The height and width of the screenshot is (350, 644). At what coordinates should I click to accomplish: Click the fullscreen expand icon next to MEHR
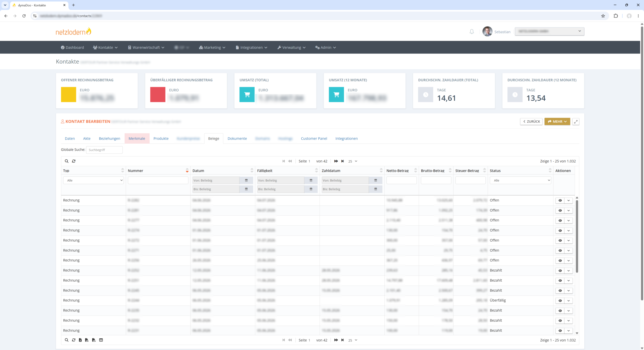[576, 122]
